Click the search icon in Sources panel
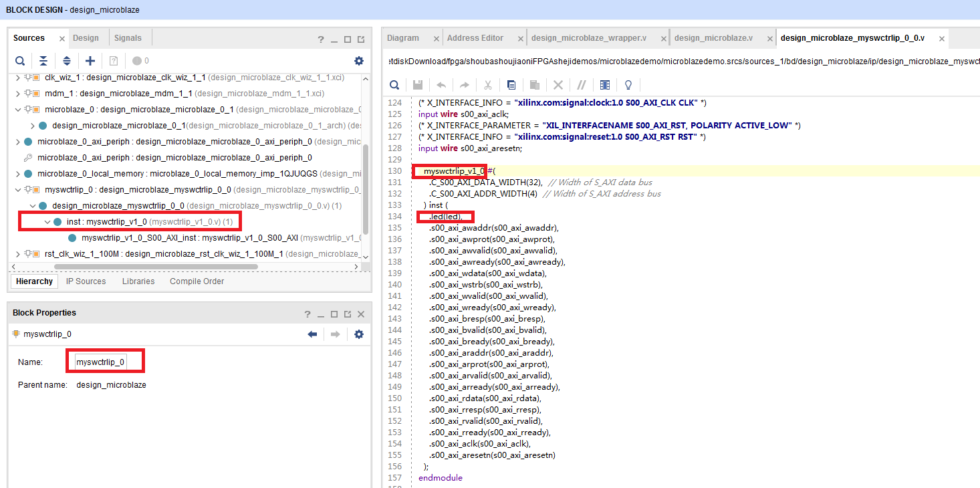Screen dimensions: 980x488 coord(20,61)
